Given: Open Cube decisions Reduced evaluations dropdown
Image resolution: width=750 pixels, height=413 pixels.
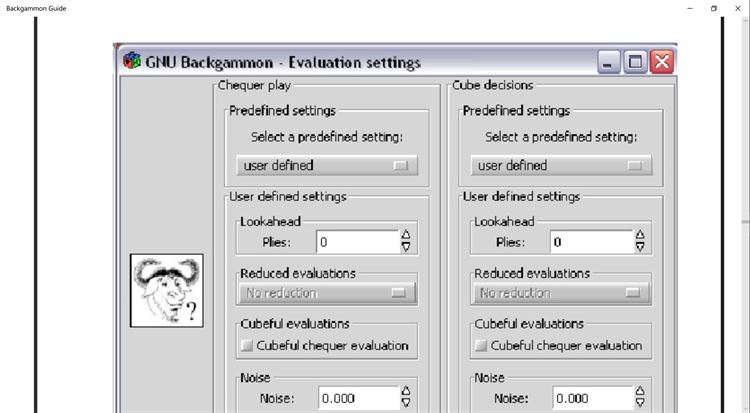Looking at the screenshot, I should tap(561, 293).
